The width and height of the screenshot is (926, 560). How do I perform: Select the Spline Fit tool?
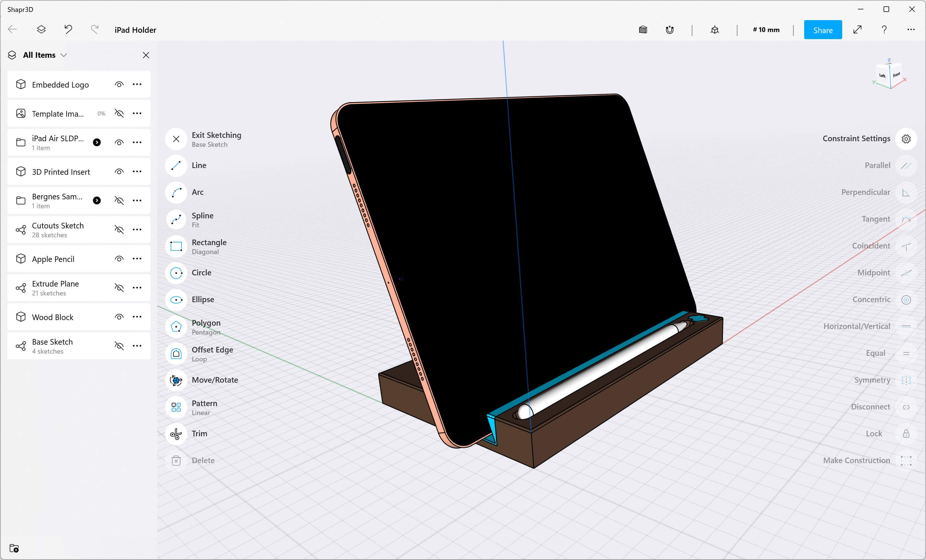pos(176,219)
